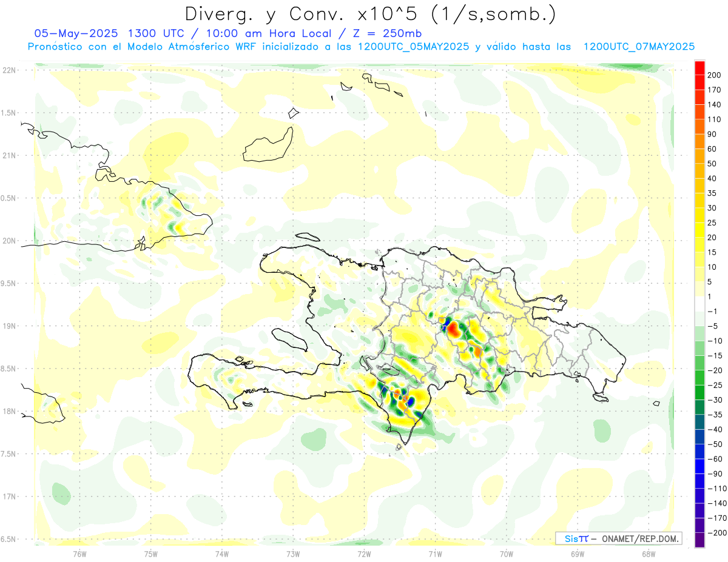Click the colorbar value "-30"
The height and width of the screenshot is (562, 728).
coord(715,401)
